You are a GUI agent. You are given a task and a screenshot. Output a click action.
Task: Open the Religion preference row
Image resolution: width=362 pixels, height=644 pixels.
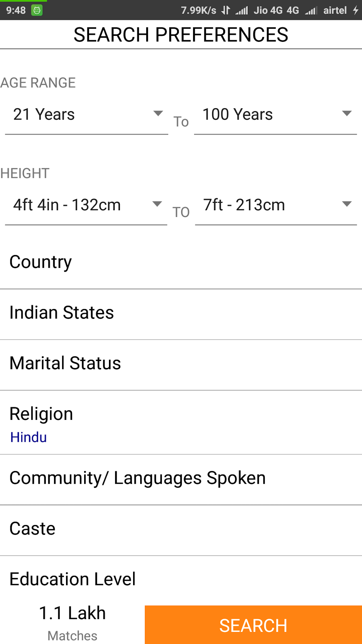(181, 415)
